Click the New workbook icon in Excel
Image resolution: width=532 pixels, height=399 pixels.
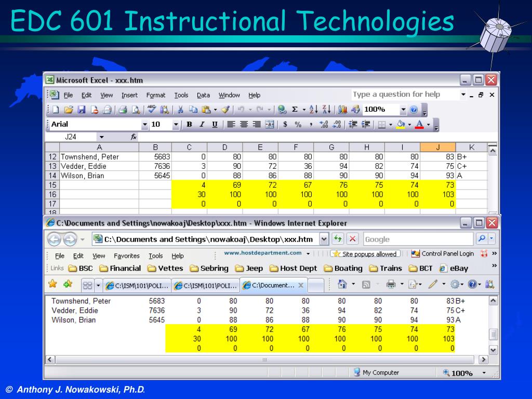coord(56,110)
